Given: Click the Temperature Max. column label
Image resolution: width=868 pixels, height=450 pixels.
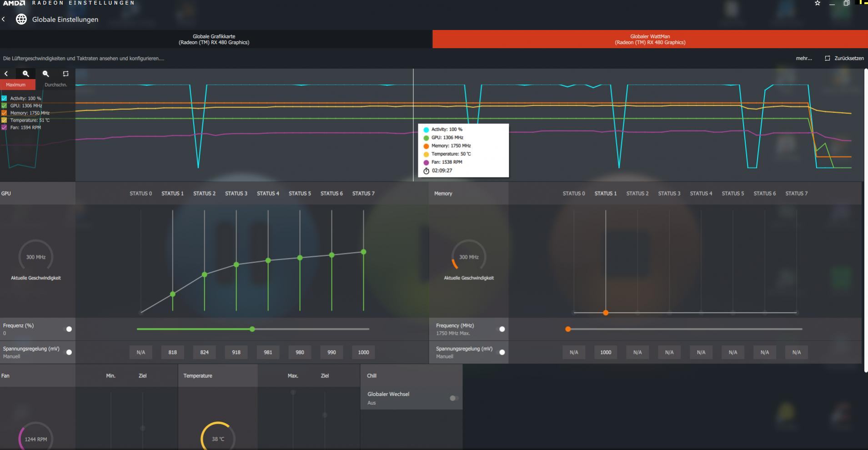Looking at the screenshot, I should click(293, 376).
